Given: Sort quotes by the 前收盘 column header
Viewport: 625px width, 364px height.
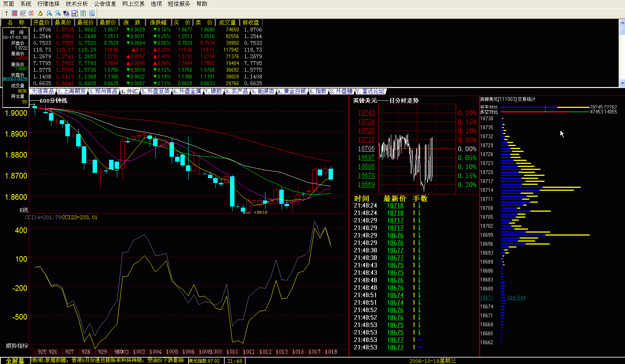Looking at the screenshot, I should pyautogui.click(x=251, y=23).
